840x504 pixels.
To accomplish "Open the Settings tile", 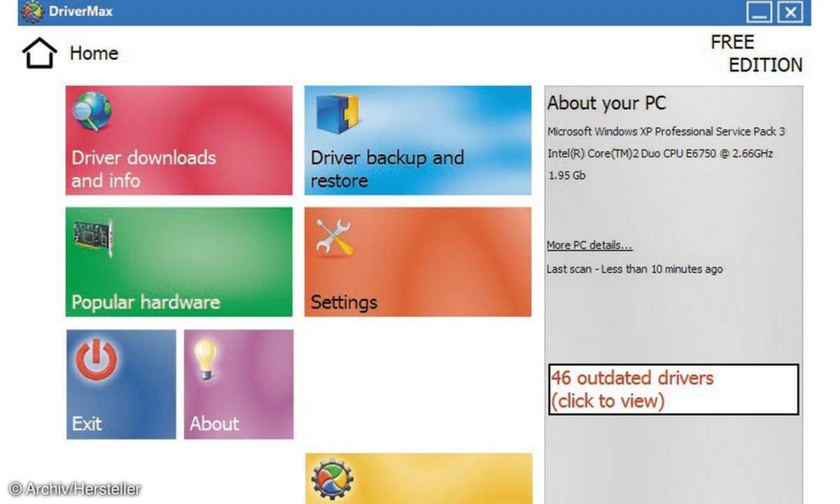I will tap(418, 262).
